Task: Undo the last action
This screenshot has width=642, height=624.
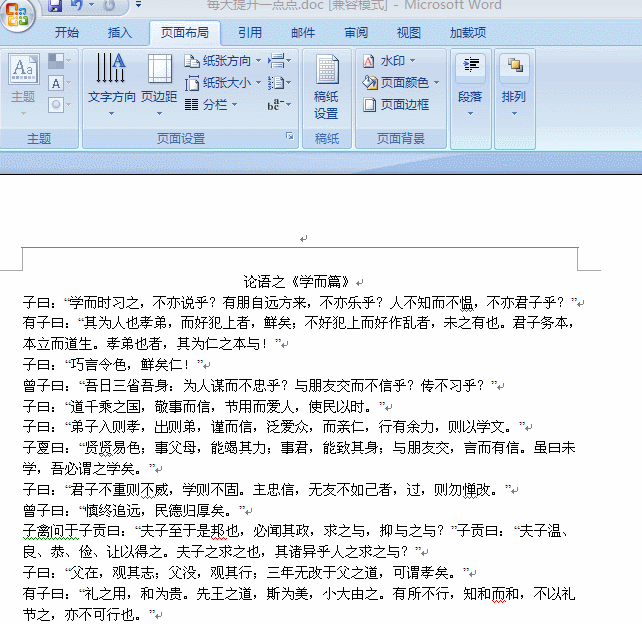Action: click(77, 5)
